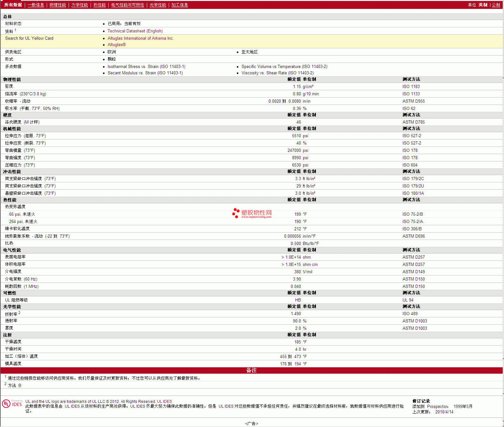Image resolution: width=504 pixels, height=427 pixels.
Task: Open Altuglas International of Arkema Inc. link
Action: tap(140, 38)
